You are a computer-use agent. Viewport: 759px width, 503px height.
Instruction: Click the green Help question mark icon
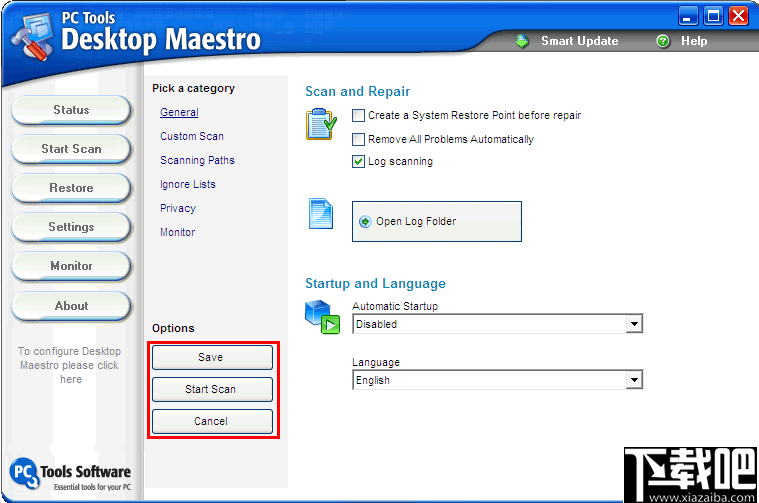(x=663, y=41)
